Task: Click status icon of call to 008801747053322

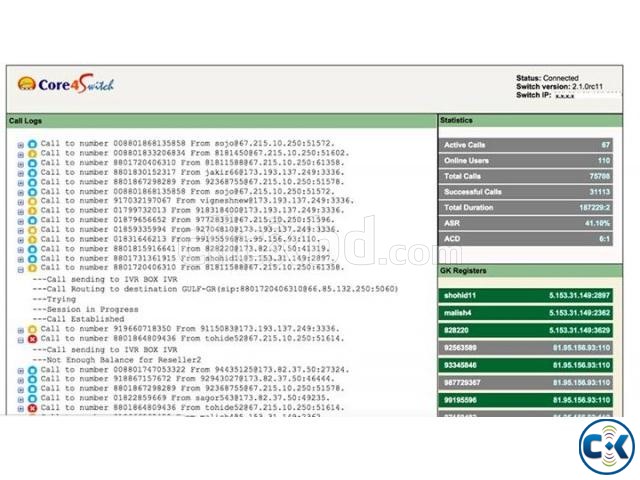Action: [x=32, y=370]
